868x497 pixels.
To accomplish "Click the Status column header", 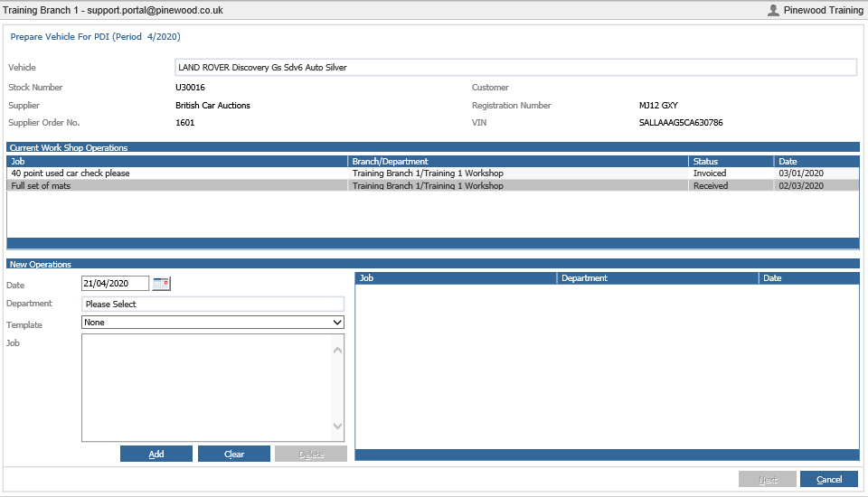I will (731, 161).
